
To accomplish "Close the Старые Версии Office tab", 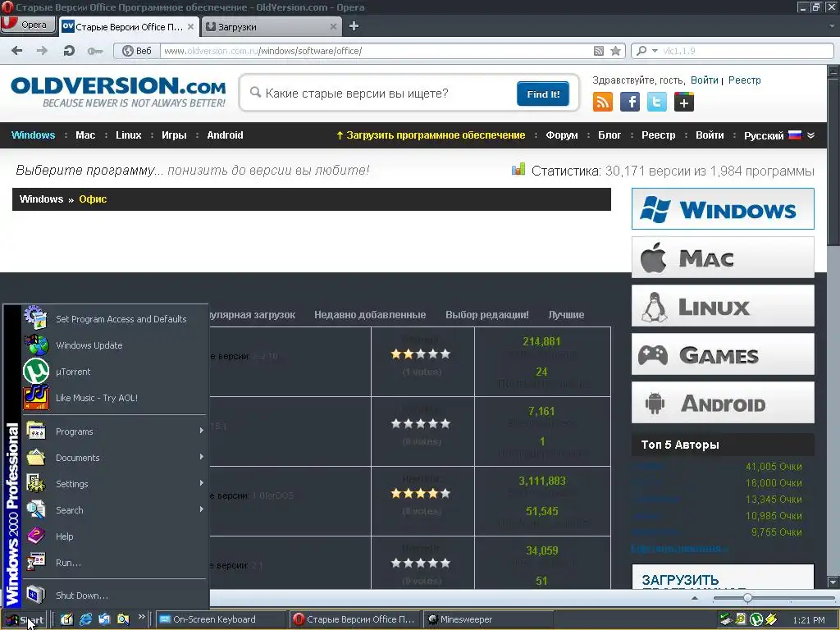I will tap(190, 26).
